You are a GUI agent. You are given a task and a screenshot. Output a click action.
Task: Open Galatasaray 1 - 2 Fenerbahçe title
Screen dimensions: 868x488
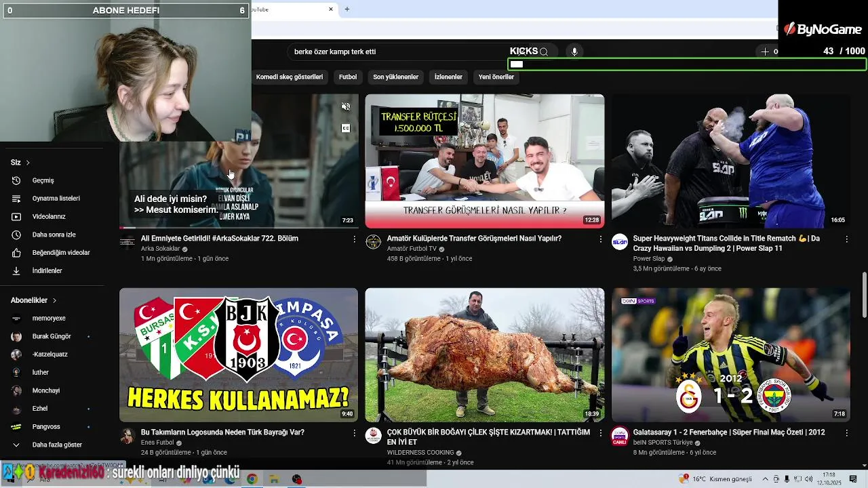pos(729,432)
